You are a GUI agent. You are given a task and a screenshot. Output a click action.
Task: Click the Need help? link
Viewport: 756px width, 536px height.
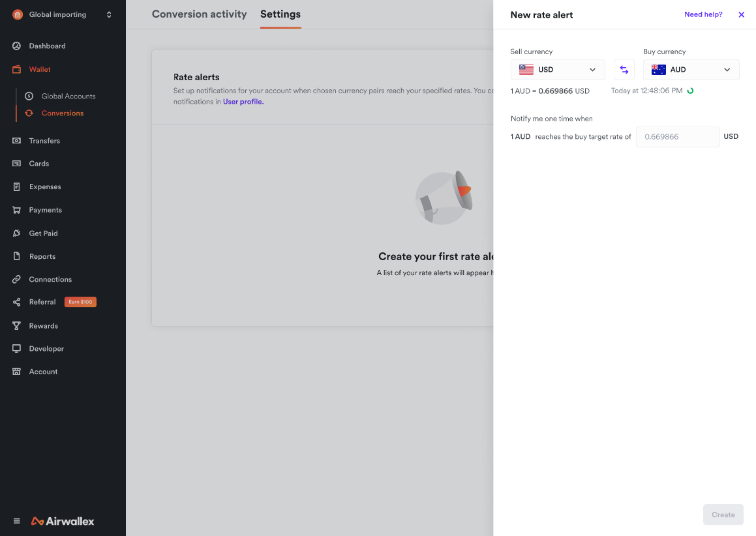pyautogui.click(x=703, y=14)
